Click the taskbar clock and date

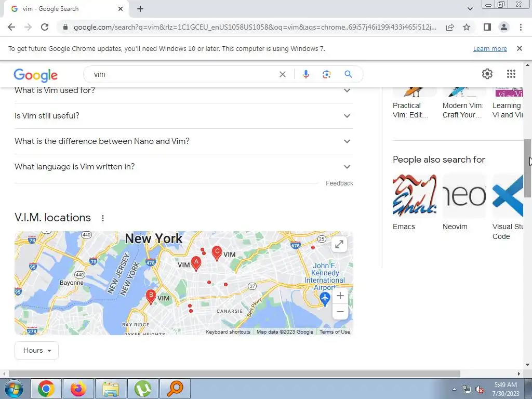506,389
